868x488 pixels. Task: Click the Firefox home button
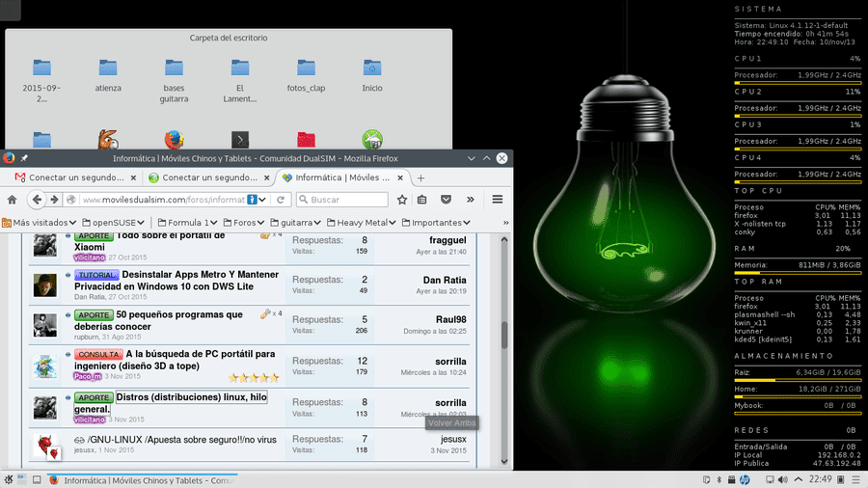coord(13,200)
